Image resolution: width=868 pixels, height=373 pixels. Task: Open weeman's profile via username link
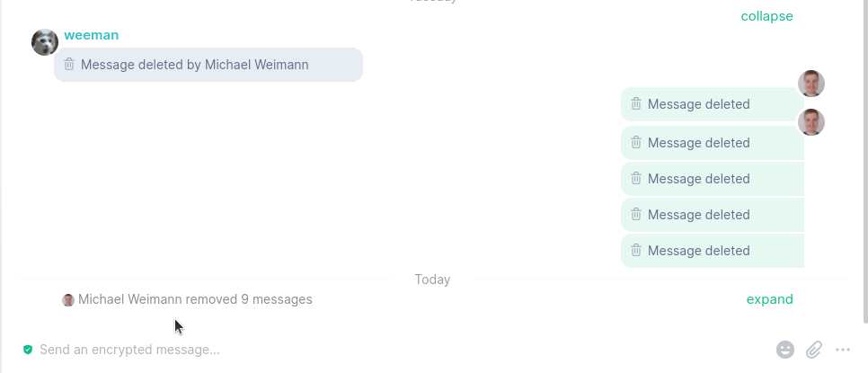92,35
